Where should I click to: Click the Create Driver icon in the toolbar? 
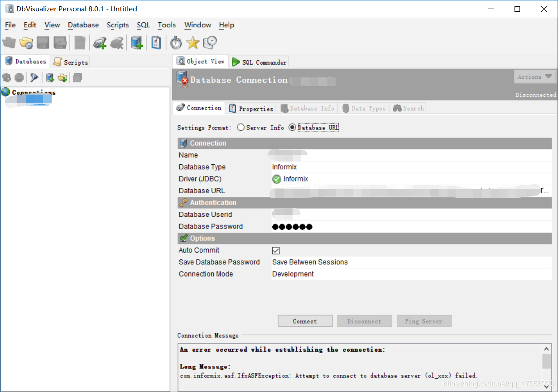100,43
